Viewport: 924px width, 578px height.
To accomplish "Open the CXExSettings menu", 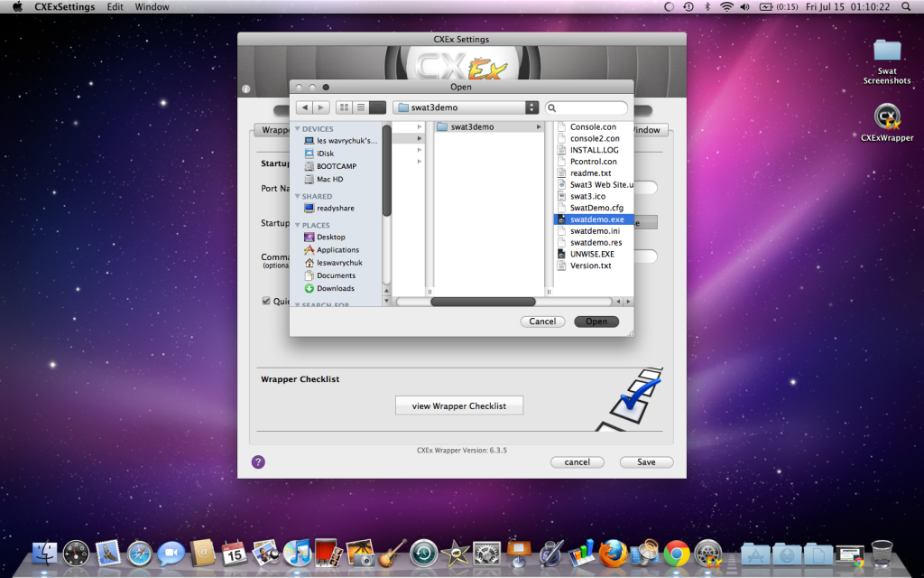I will pos(65,6).
